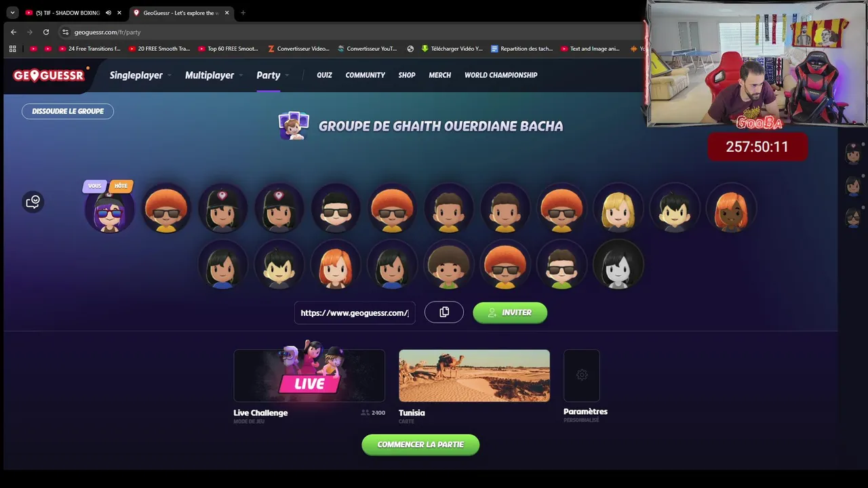
Task: Start game with Commencer la partie
Action: coord(420,445)
